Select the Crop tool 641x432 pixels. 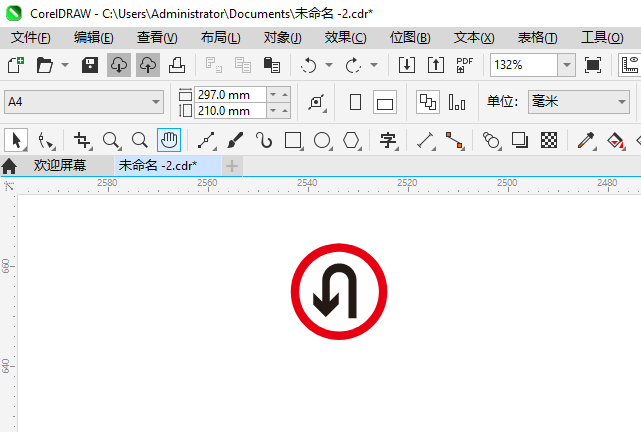pos(83,141)
